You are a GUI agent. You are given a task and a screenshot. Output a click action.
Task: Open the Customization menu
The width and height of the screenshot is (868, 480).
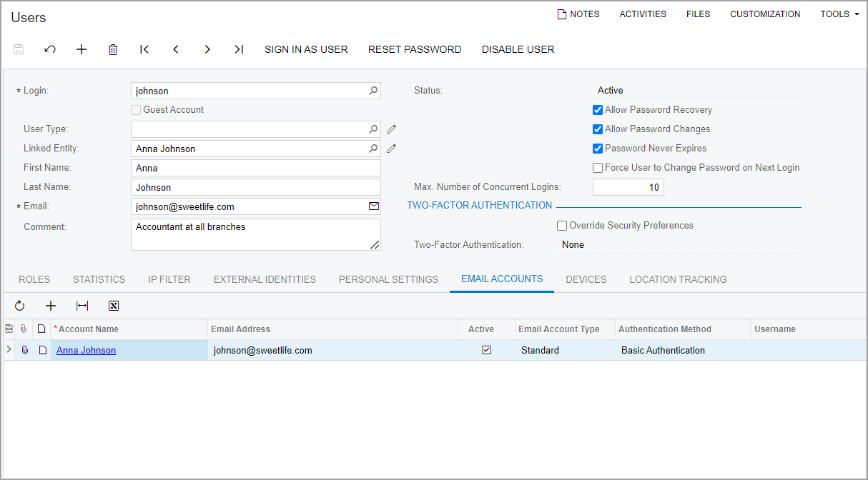pyautogui.click(x=765, y=14)
